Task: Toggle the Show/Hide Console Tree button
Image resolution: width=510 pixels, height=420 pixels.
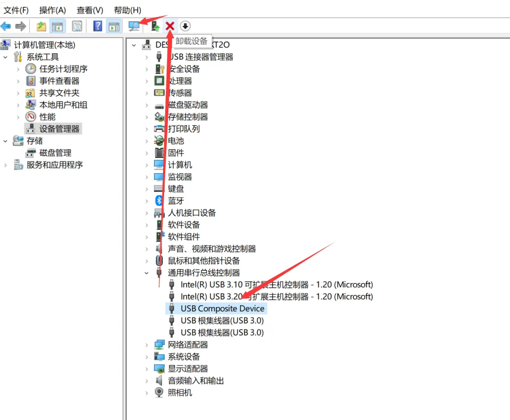Action: click(x=57, y=26)
